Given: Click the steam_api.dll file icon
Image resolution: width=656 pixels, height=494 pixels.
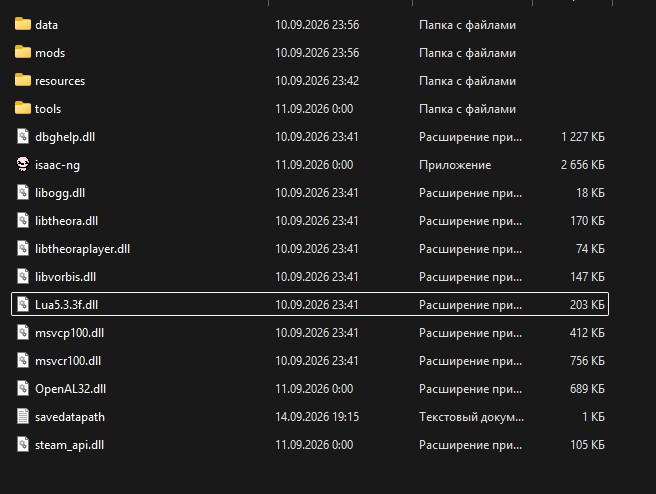Looking at the screenshot, I should coord(23,445).
